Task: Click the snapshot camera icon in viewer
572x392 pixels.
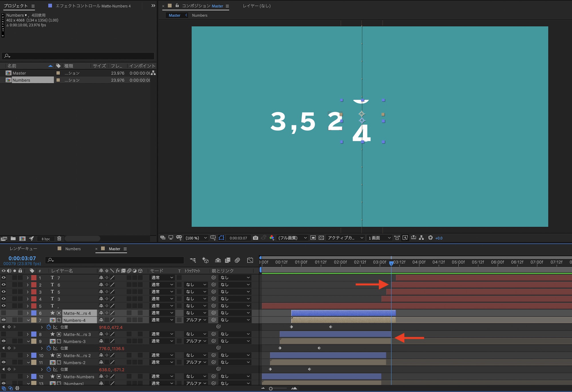Action: coord(255,238)
